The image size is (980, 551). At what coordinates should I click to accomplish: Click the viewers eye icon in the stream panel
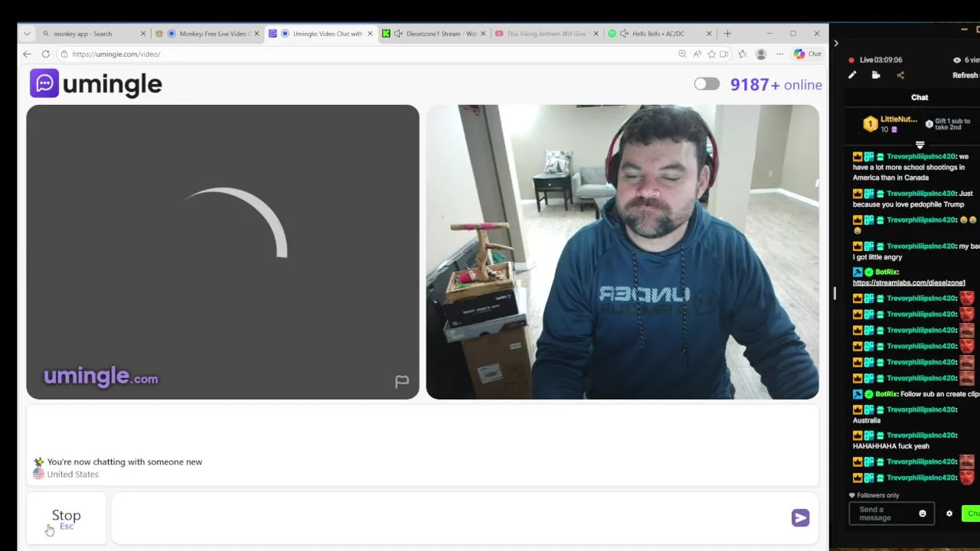(x=956, y=60)
